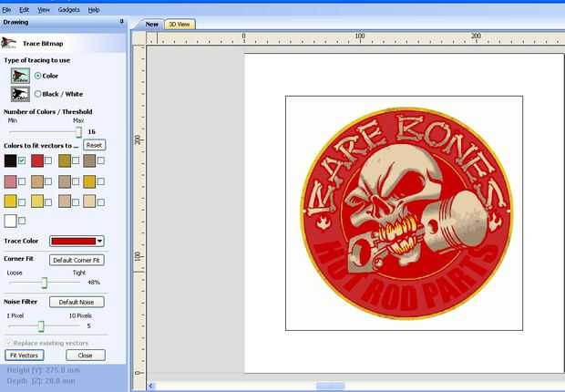Click the Reset colors button

[x=95, y=145]
